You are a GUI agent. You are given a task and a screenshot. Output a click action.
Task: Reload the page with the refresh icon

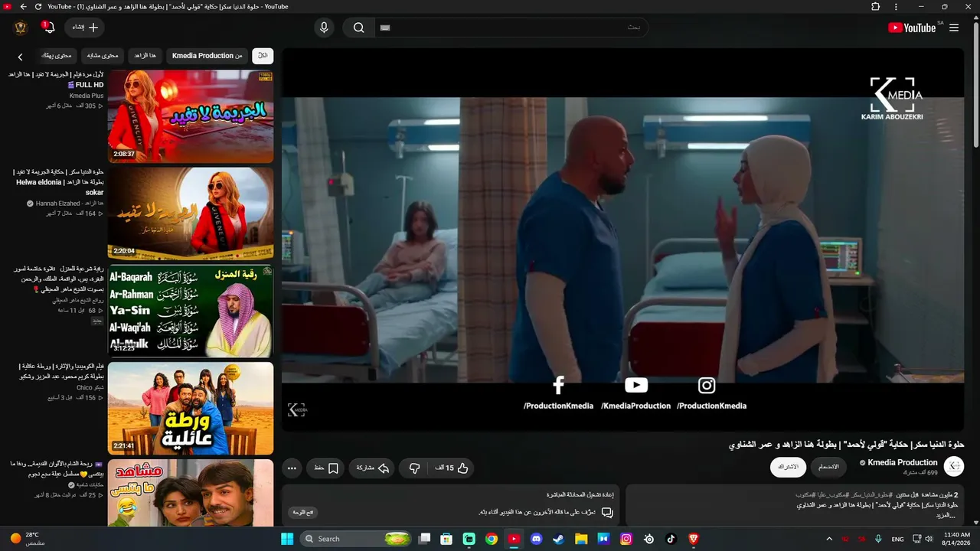click(38, 7)
